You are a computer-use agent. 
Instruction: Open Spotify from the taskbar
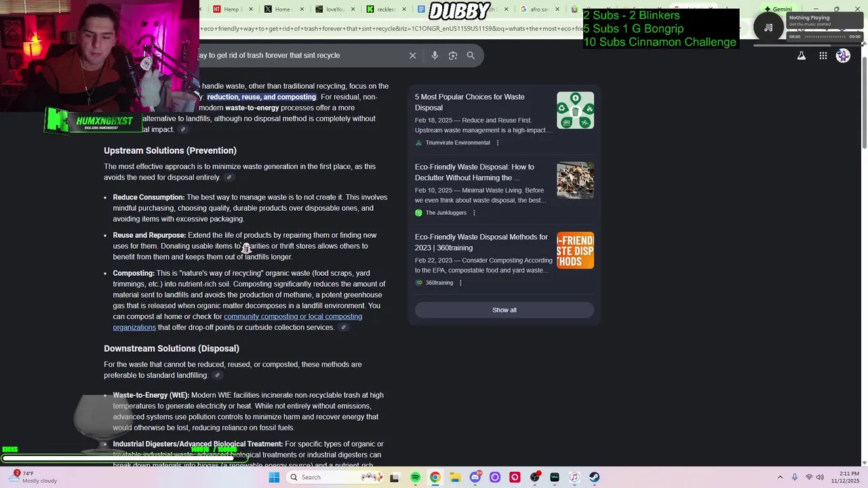415,477
